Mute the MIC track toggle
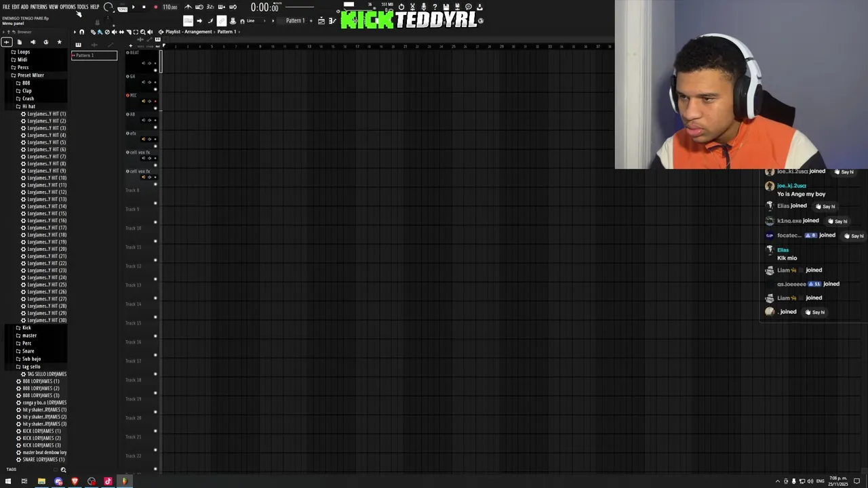The width and height of the screenshot is (868, 488). tap(155, 107)
